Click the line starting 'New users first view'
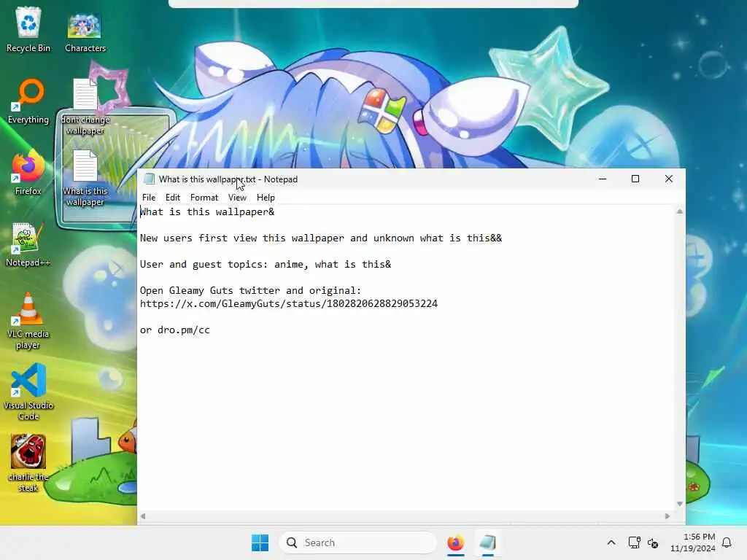The height and width of the screenshot is (560, 747). pyautogui.click(x=321, y=238)
